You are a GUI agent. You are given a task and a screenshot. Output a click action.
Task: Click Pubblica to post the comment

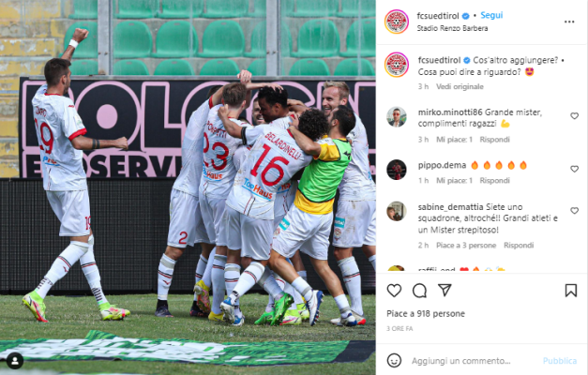click(560, 361)
